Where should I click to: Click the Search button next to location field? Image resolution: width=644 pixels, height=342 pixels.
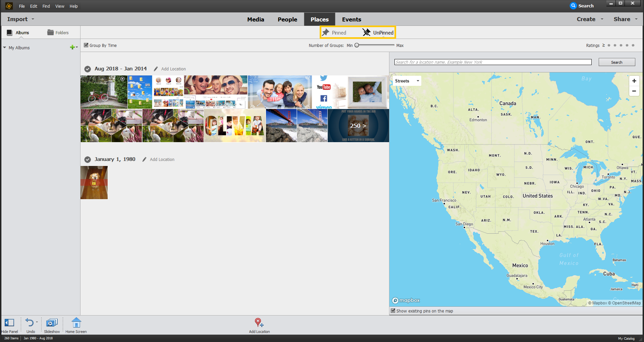(616, 62)
